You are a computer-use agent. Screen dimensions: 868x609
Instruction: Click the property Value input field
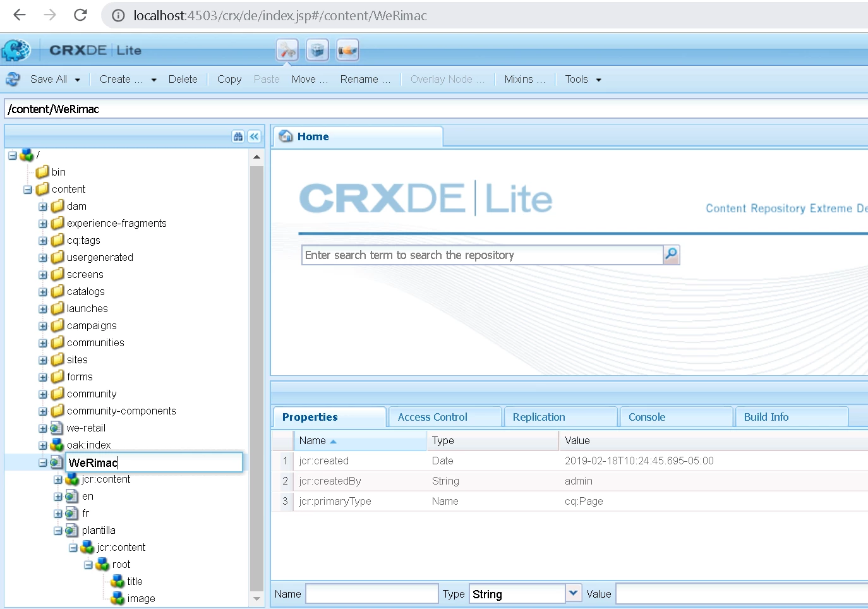[742, 594]
